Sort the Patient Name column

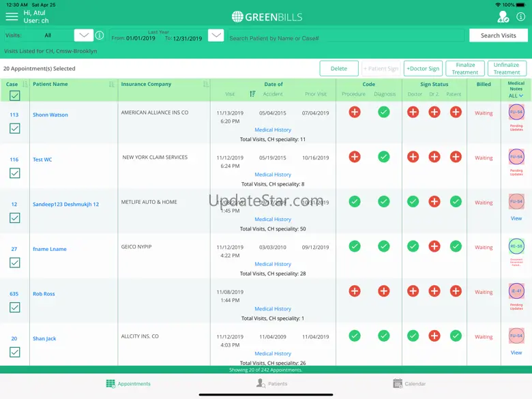(x=112, y=84)
